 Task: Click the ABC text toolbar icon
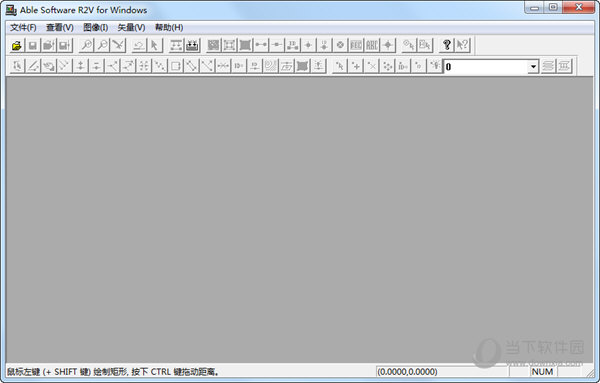pyautogui.click(x=372, y=46)
